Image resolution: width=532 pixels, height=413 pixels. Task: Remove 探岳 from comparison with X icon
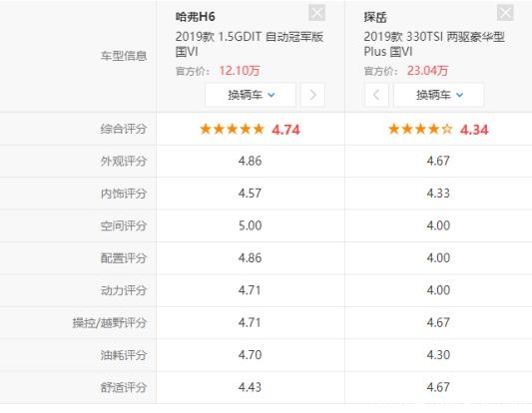(505, 13)
